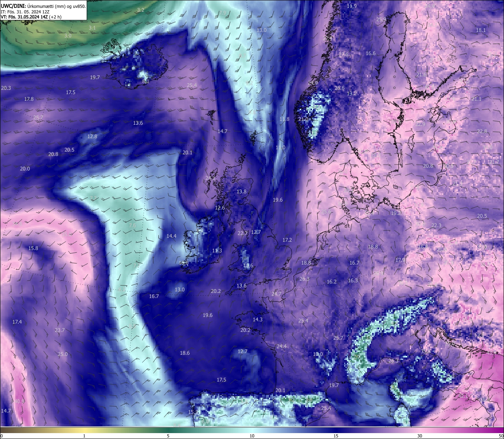
Task: Click the 22.7 value label
Action: pos(243,233)
